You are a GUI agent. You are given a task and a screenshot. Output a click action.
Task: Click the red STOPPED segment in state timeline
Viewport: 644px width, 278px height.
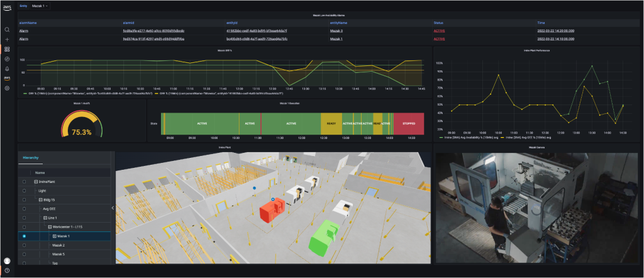point(408,123)
